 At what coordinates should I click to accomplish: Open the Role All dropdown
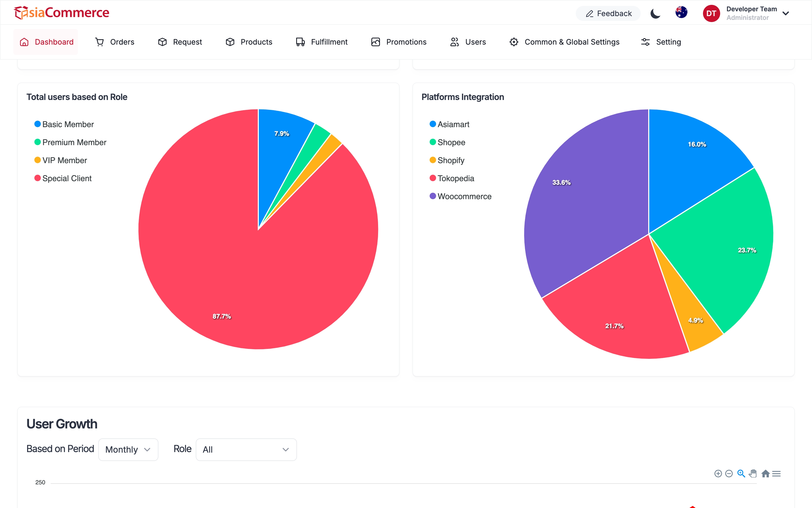(x=246, y=449)
